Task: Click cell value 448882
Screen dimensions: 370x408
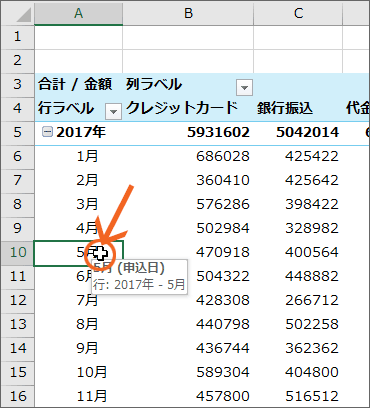Action: pyautogui.click(x=312, y=276)
